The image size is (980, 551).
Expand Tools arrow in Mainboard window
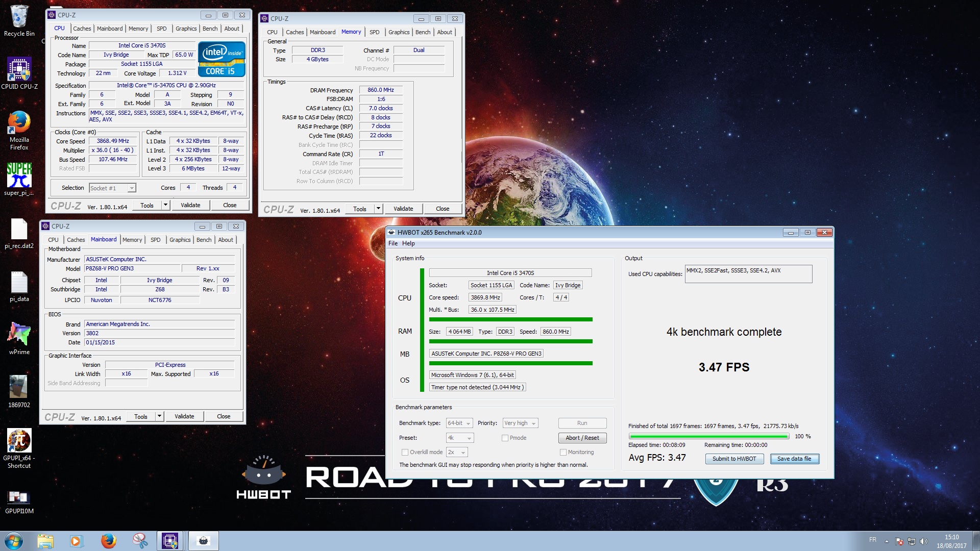click(159, 416)
